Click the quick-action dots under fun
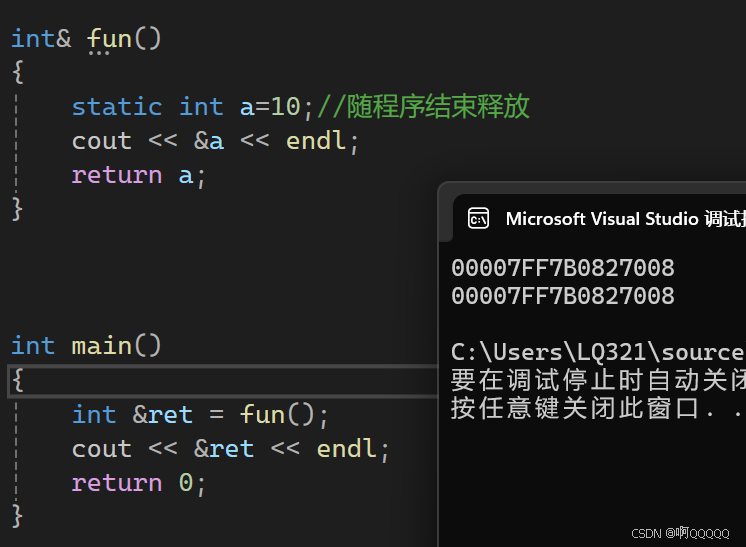The width and height of the screenshot is (746, 547). tap(99, 54)
